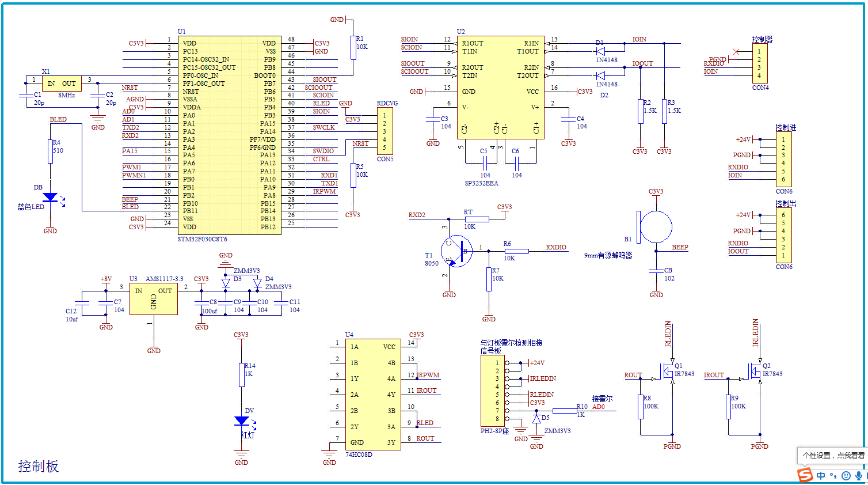Viewport: 868px width, 485px height.
Task: Select the blue LED diode symbol DB
Action: pos(51,198)
